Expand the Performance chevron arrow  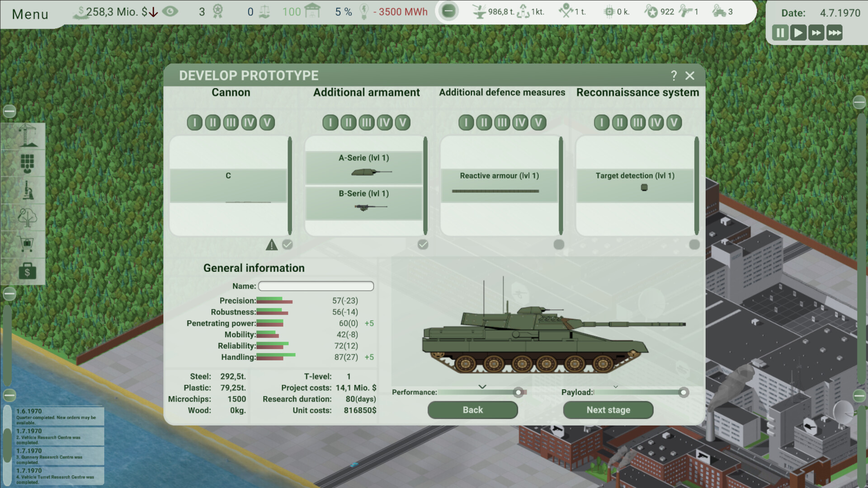(x=482, y=387)
